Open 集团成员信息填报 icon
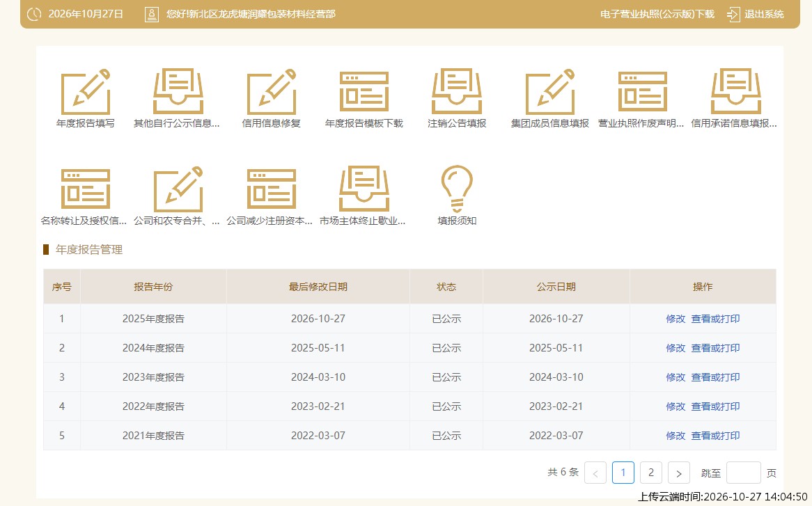Image resolution: width=812 pixels, height=506 pixels. pyautogui.click(x=550, y=92)
